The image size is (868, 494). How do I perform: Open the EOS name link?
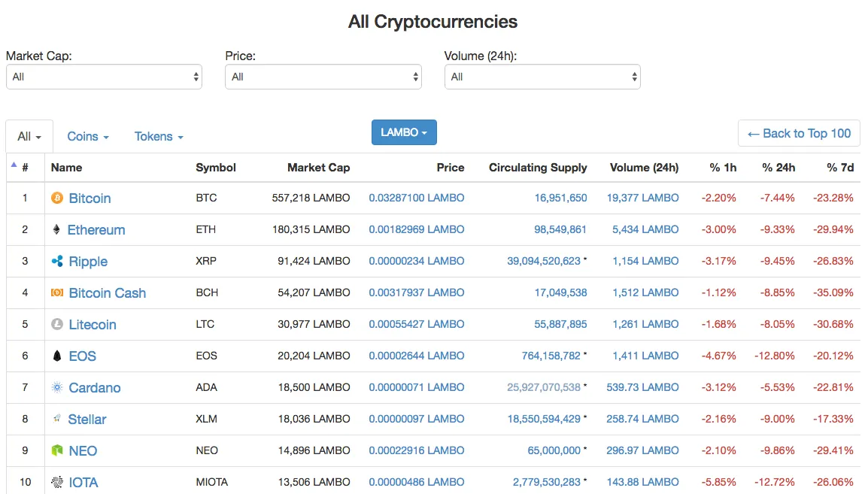83,356
